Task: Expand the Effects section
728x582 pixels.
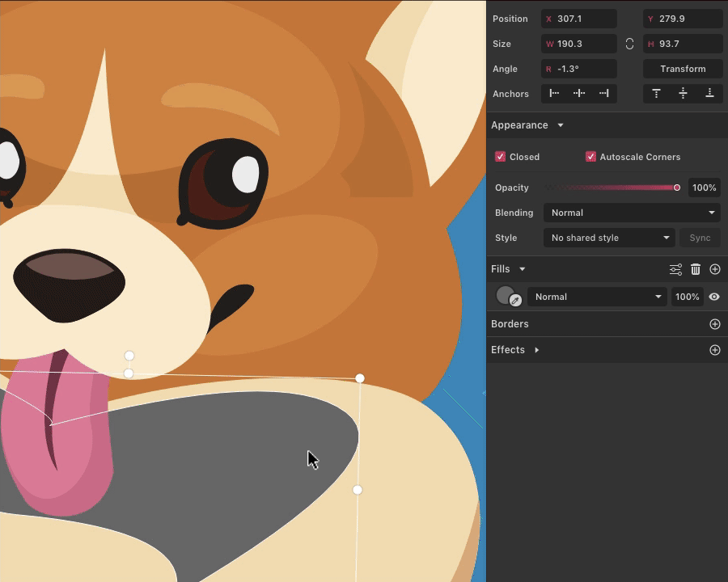Action: tap(536, 350)
